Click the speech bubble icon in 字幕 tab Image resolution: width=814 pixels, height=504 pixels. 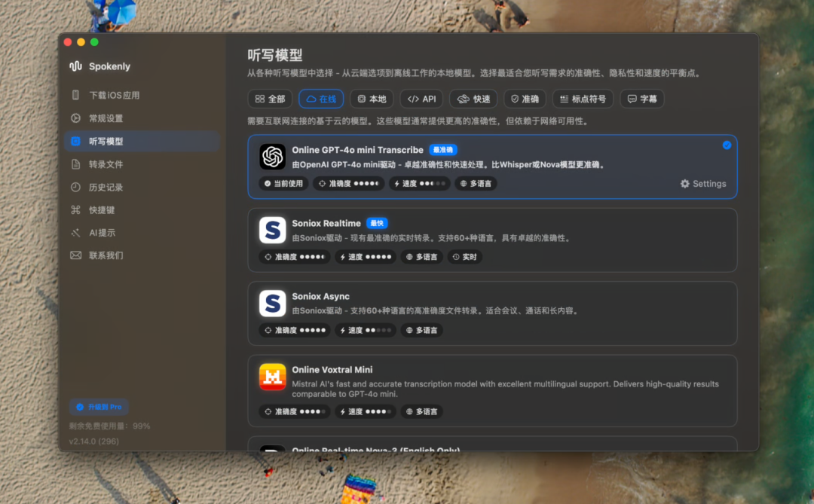pos(632,99)
